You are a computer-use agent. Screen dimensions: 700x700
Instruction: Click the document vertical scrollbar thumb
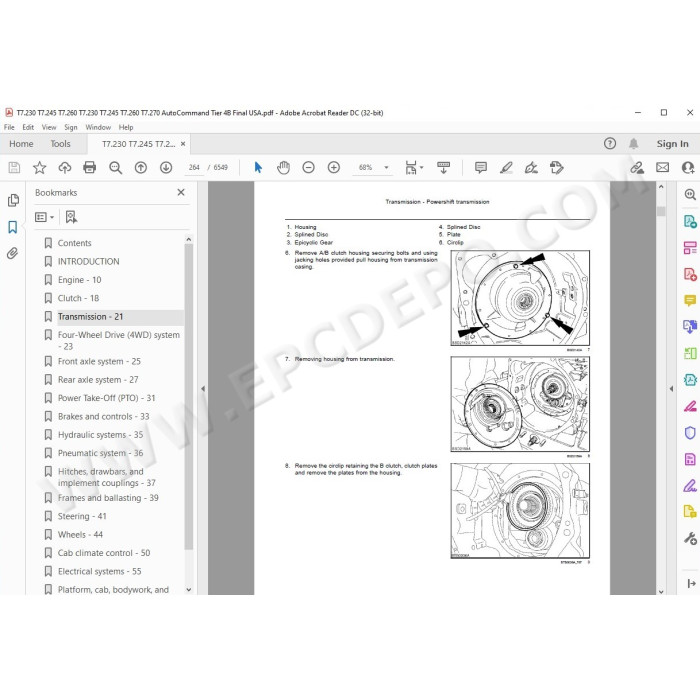click(x=661, y=211)
